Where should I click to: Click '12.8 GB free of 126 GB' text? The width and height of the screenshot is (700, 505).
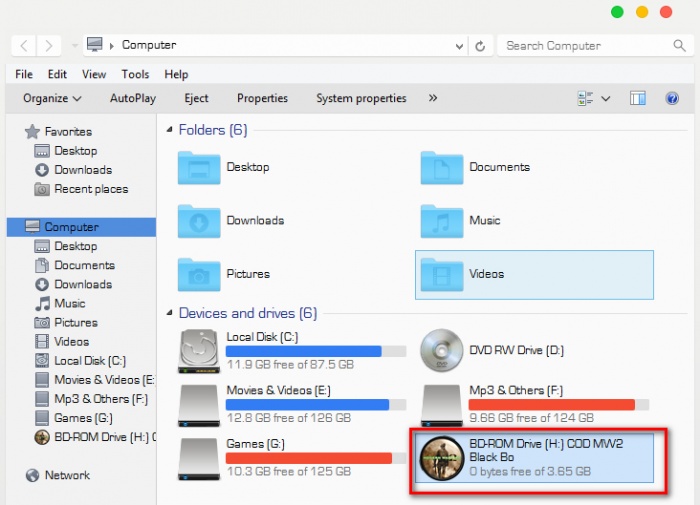point(289,418)
